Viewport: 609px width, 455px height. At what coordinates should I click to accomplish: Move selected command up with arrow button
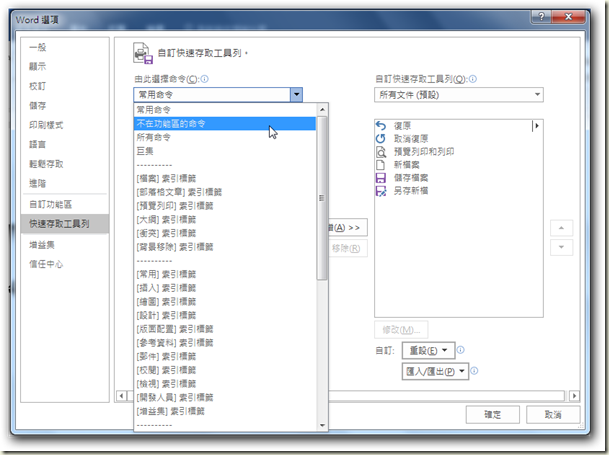click(561, 228)
